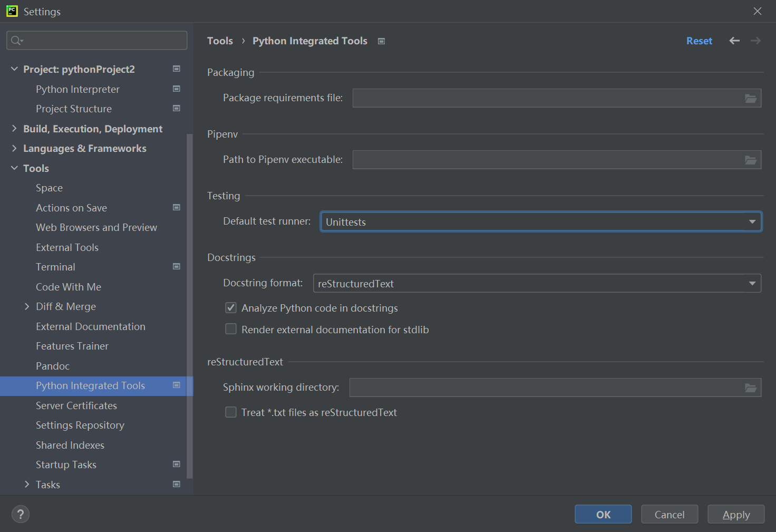Expand Languages & Frameworks section
Viewport: 776px width, 532px height.
[14, 148]
